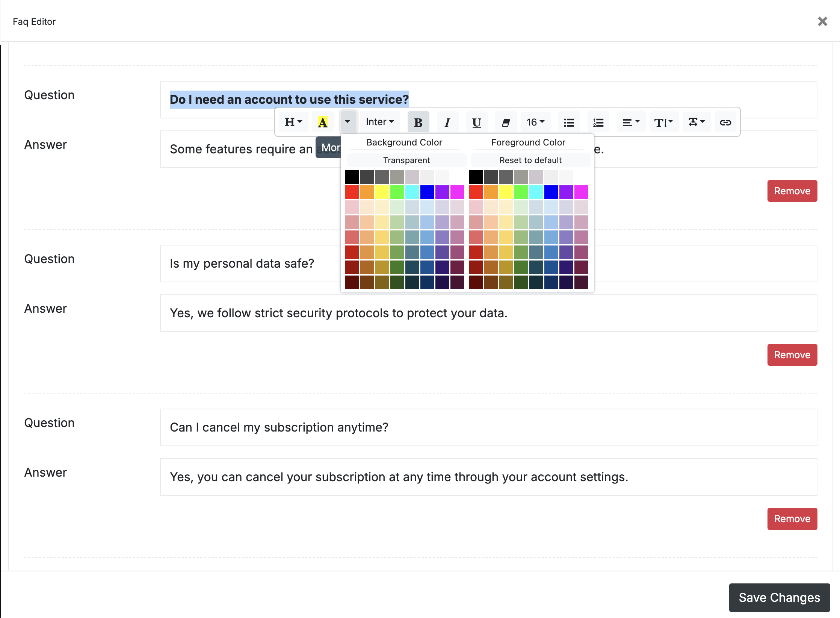Click the eraser remove-format icon
Screen dimensions: 840x618
[506, 123]
